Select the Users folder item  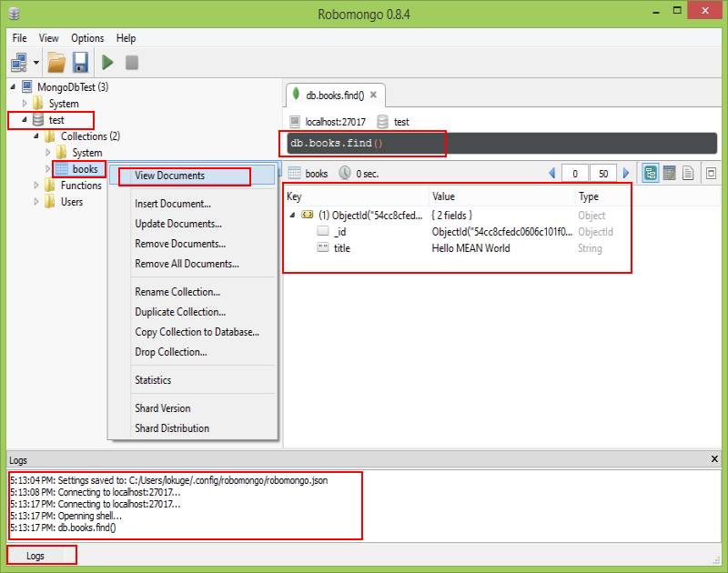click(72, 202)
